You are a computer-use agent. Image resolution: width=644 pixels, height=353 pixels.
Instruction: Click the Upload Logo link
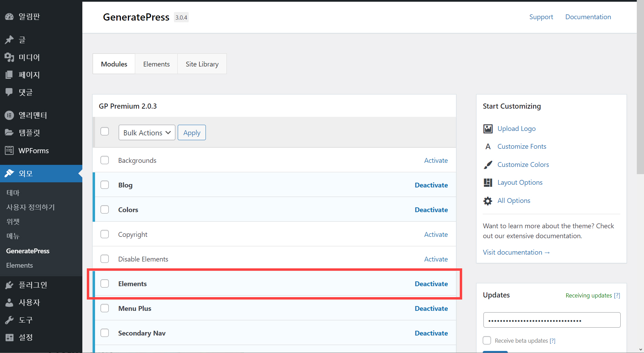(x=516, y=129)
